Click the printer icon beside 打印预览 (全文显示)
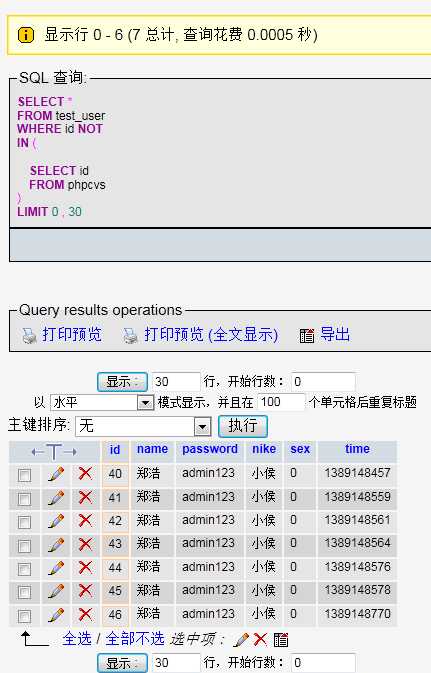The image size is (431, 673). click(x=131, y=336)
